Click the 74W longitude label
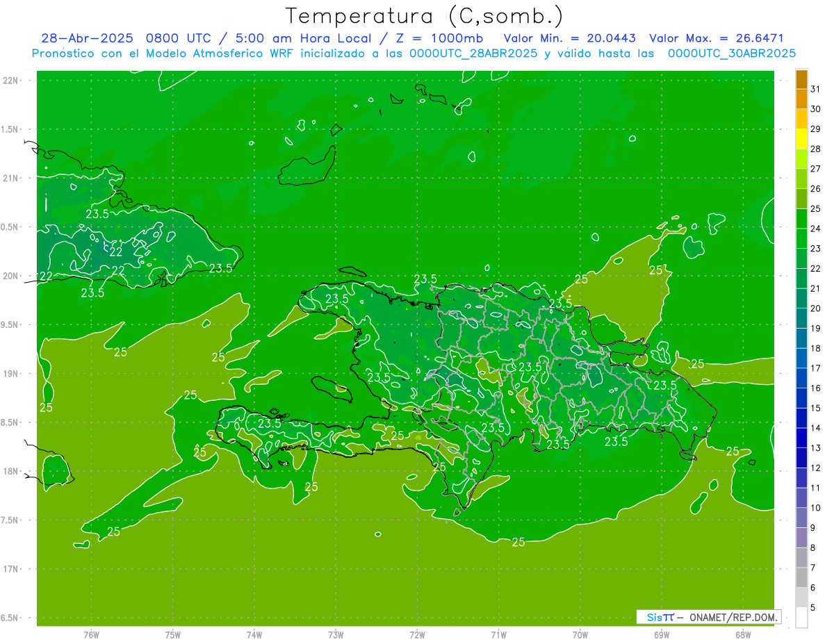Screen dimensions: 834x644 point(254,634)
